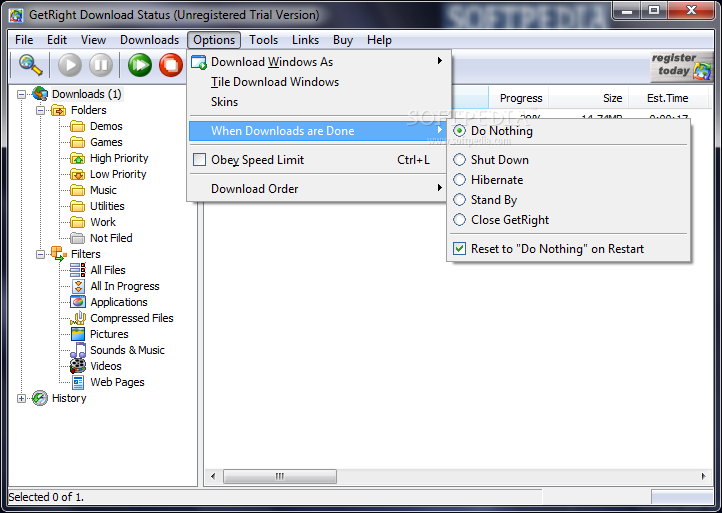Click the Videos film reel icon

(x=78, y=366)
